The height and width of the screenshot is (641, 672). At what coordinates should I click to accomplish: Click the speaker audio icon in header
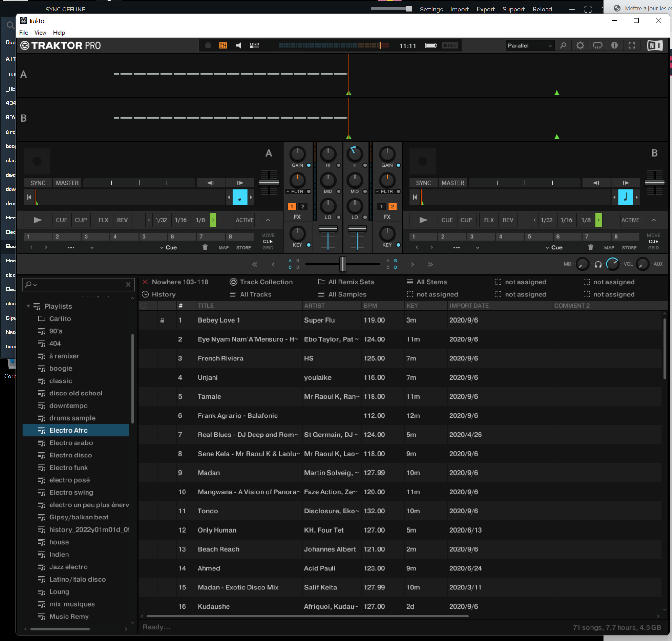238,45
